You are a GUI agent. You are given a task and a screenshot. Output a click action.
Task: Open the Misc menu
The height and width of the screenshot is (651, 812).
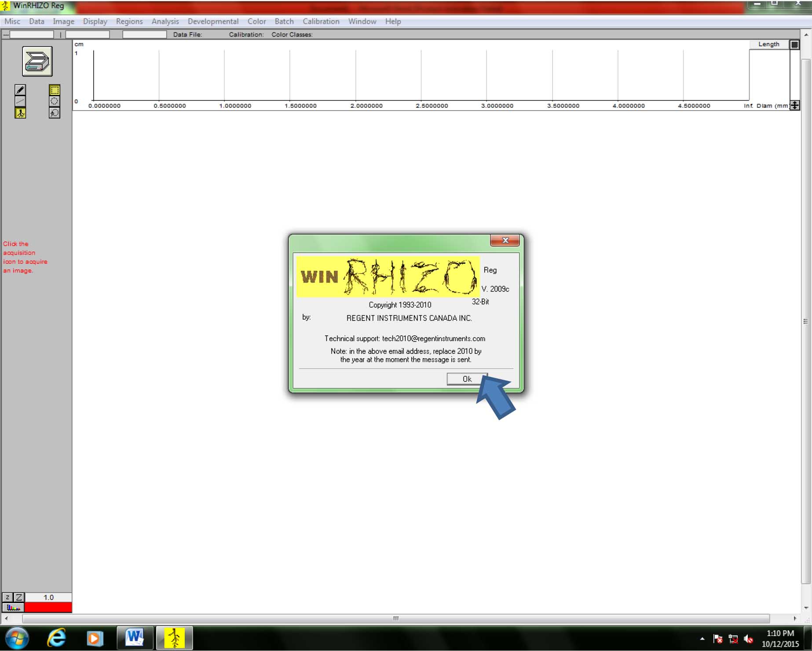(x=12, y=21)
